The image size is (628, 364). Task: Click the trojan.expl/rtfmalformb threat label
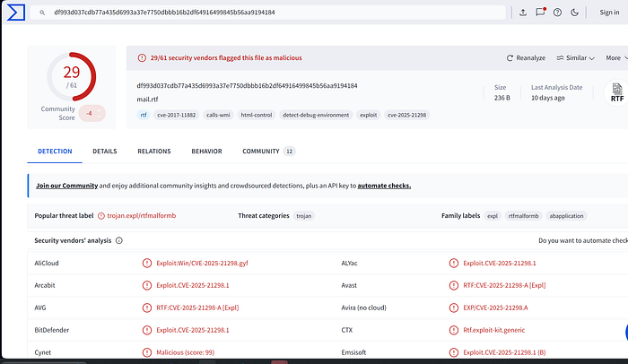pyautogui.click(x=142, y=216)
